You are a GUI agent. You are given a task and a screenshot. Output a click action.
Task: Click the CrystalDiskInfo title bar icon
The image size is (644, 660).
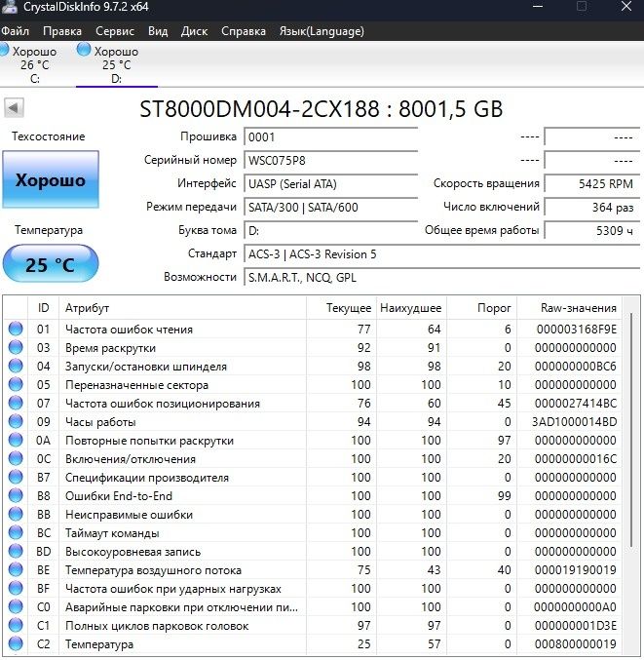coord(9,6)
